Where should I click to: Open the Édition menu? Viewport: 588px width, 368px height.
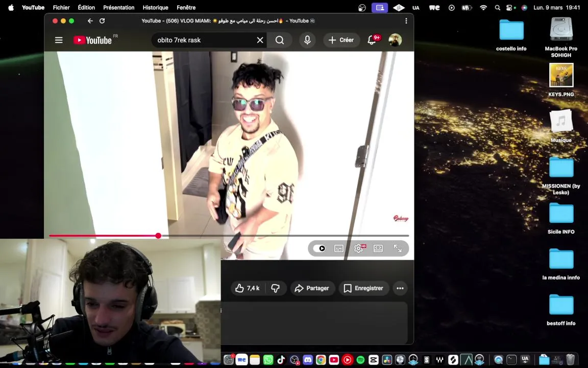pos(86,8)
